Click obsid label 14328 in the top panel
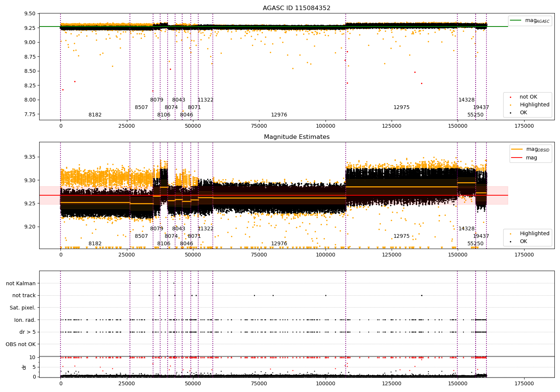 coord(466,100)
